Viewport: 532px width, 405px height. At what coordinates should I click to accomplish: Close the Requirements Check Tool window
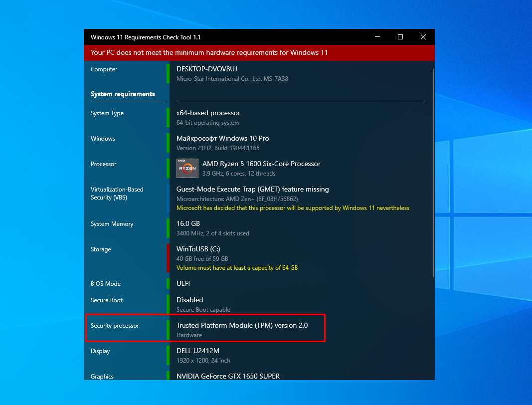(423, 37)
